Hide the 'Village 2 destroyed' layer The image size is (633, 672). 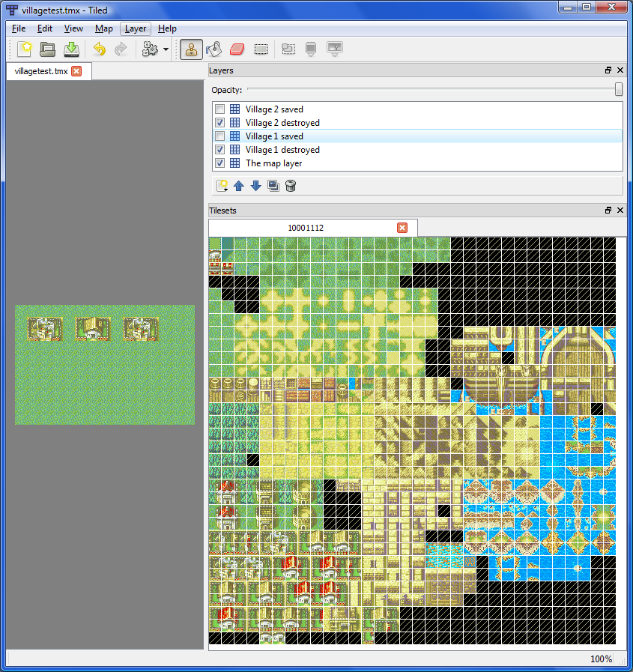tap(220, 122)
